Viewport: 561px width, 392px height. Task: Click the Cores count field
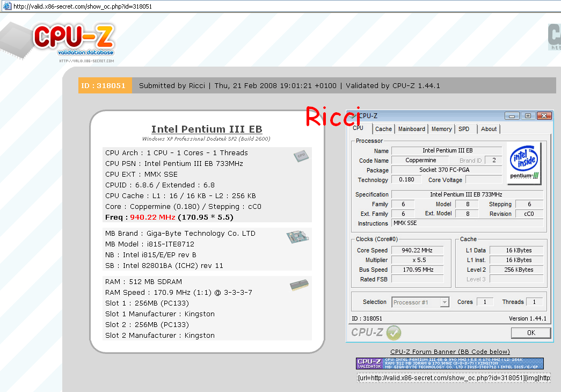click(x=485, y=302)
